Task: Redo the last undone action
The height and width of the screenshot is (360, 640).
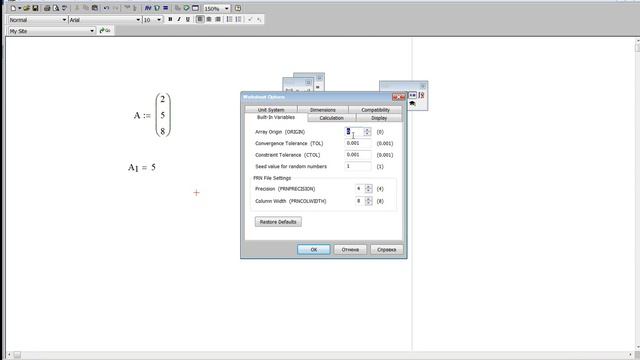Action: pos(116,8)
